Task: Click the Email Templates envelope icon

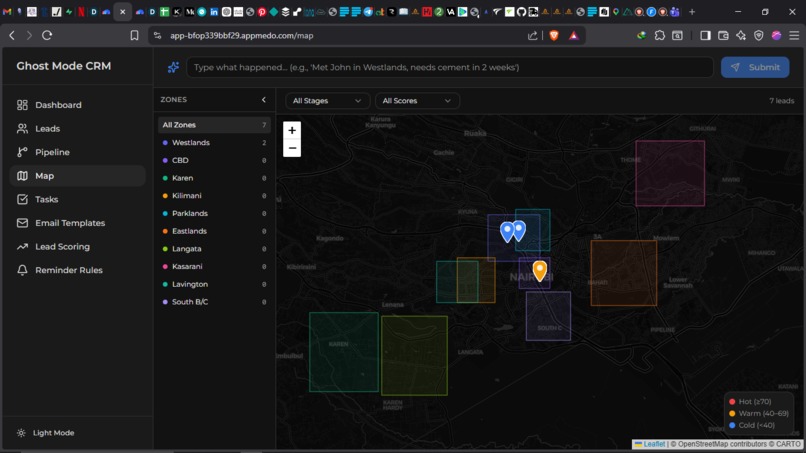Action: (x=22, y=223)
